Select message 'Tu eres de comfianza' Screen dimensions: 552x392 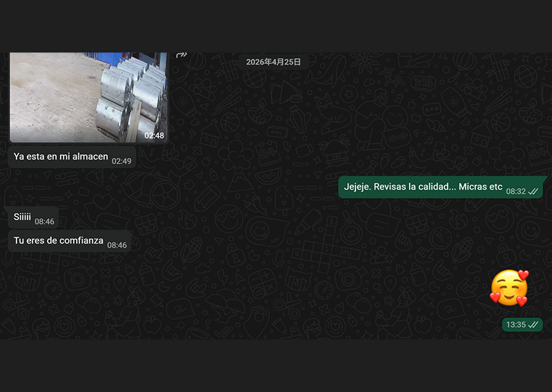tap(70, 242)
